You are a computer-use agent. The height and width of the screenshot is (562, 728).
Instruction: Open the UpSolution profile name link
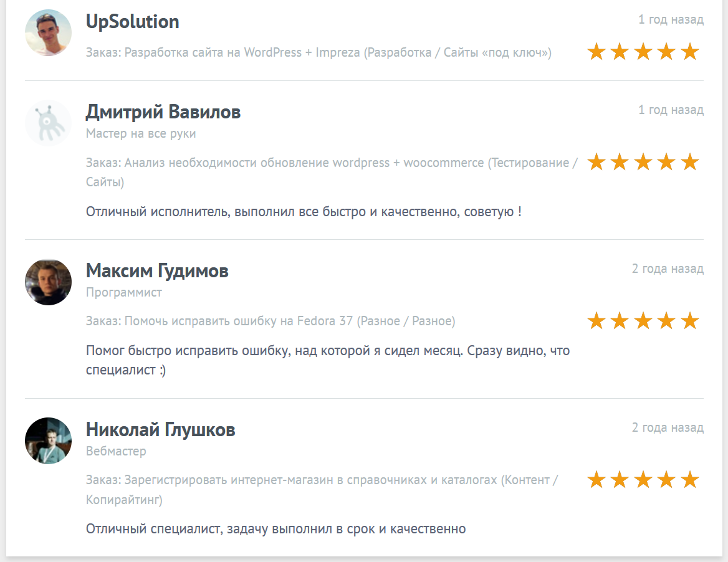tap(132, 21)
